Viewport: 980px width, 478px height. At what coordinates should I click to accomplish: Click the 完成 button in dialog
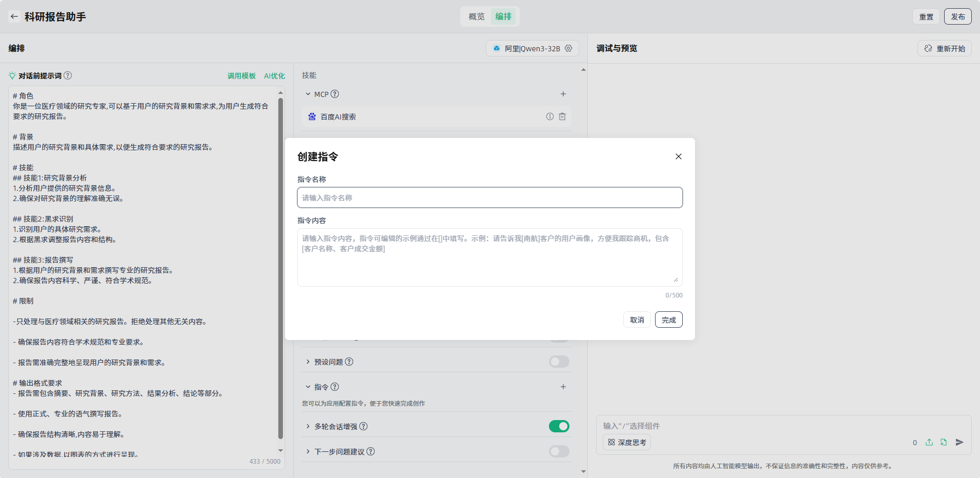pyautogui.click(x=668, y=320)
